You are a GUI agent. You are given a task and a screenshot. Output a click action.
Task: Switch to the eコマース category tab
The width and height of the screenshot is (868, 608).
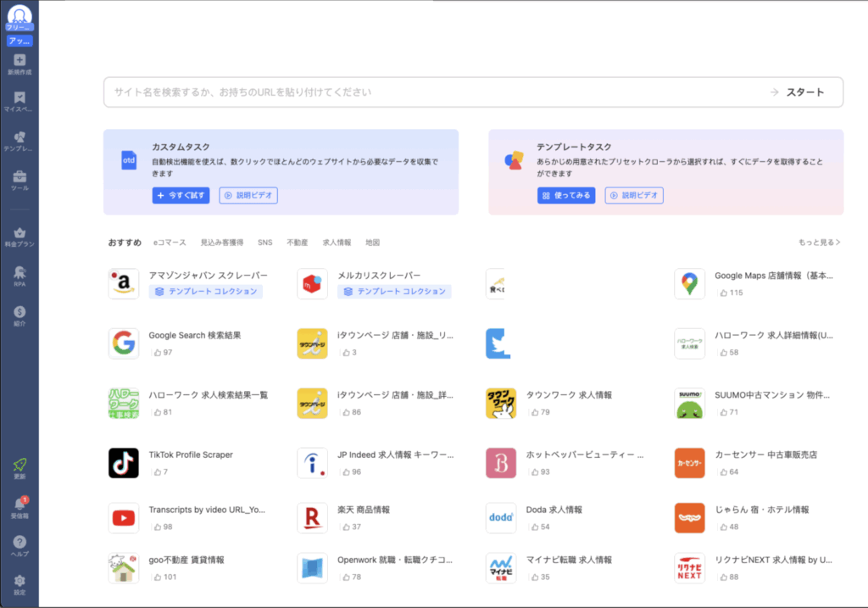point(170,243)
